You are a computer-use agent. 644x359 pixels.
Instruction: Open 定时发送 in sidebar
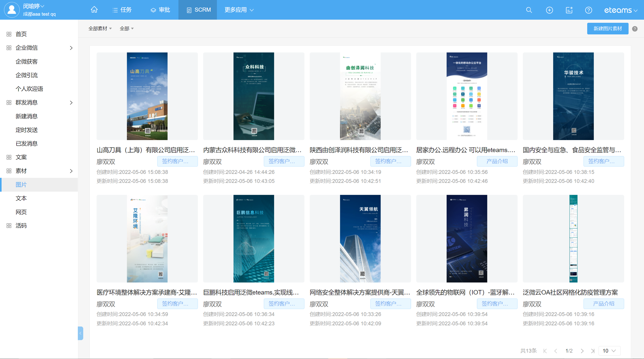coord(27,130)
